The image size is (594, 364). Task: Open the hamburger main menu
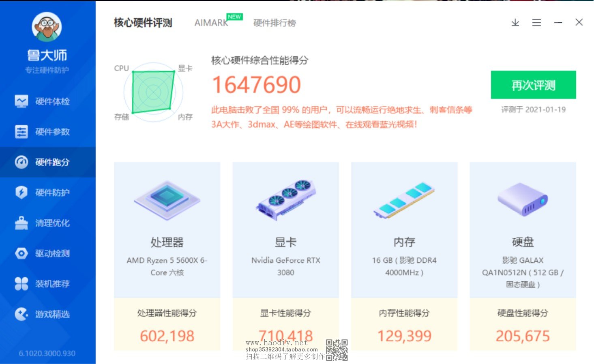[x=536, y=23]
